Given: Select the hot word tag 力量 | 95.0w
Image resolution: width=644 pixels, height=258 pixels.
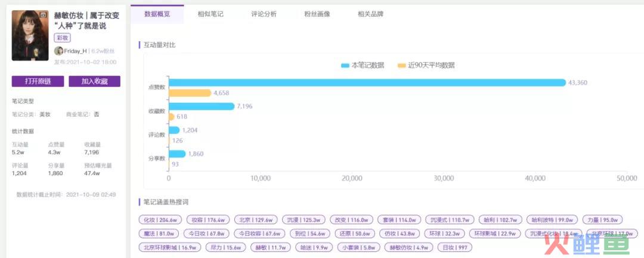Looking at the screenshot, I should click(x=602, y=219).
